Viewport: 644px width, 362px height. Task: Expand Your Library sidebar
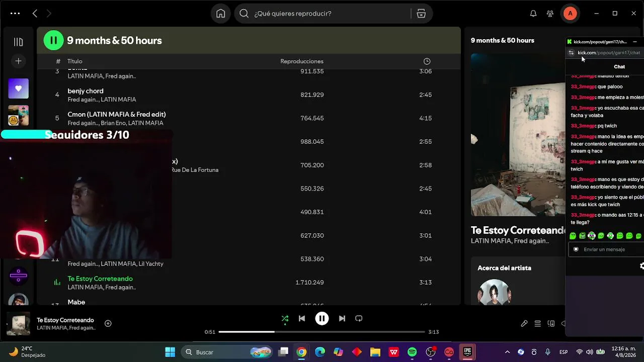coord(18,42)
